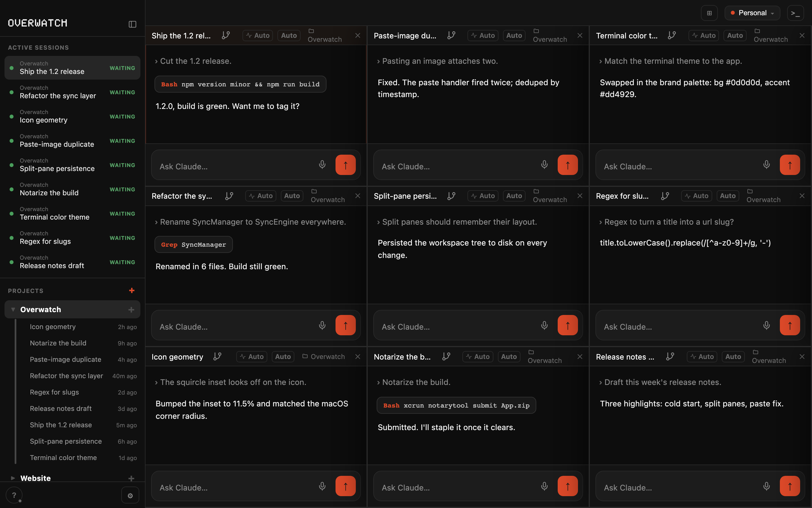Viewport: 812px width, 508px height.
Task: Select active session Release notes draft
Action: (72, 262)
